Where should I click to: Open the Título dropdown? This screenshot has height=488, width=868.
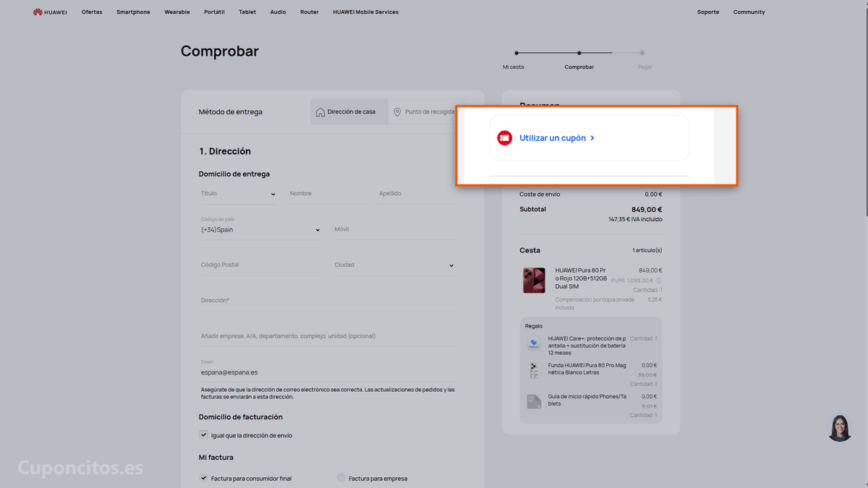(x=239, y=194)
